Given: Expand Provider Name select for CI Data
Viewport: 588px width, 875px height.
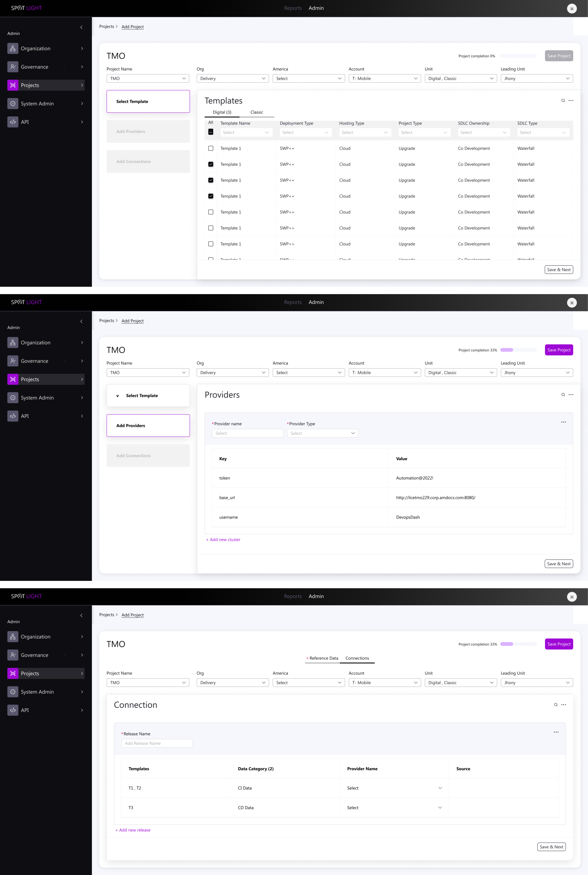Looking at the screenshot, I should pyautogui.click(x=394, y=788).
